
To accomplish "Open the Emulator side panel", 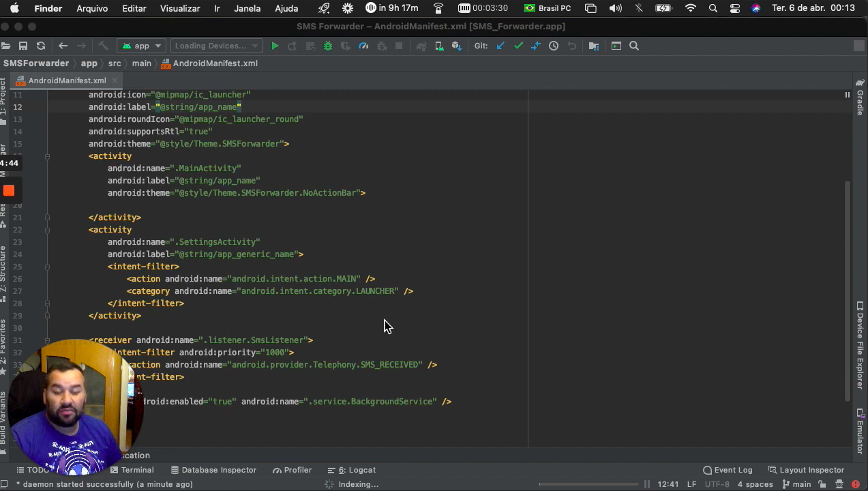I will (860, 432).
